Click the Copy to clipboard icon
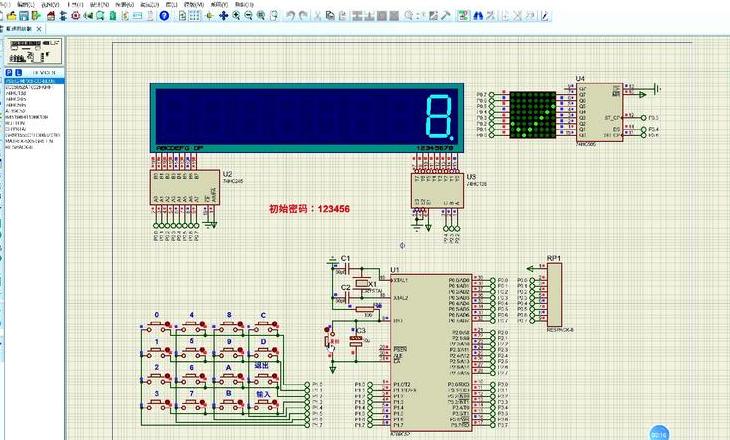Image resolution: width=730 pixels, height=440 pixels. click(x=330, y=16)
